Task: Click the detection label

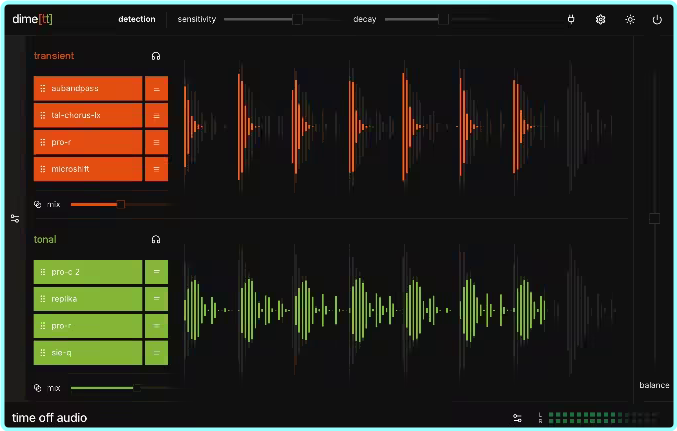Action: 137,19
